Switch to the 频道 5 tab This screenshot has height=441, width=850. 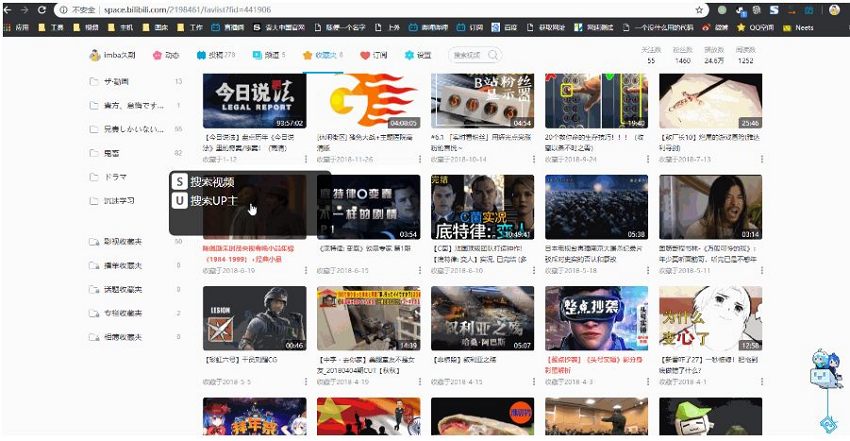[269, 55]
